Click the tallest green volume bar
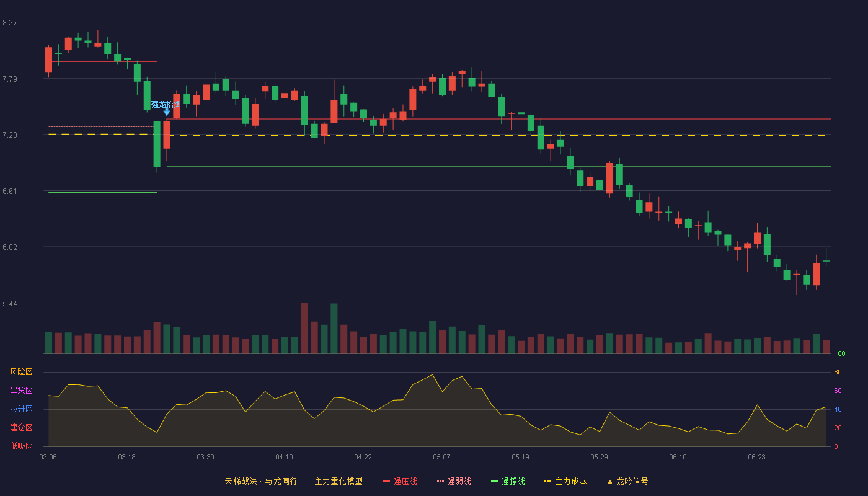This screenshot has width=868, height=496. pos(334,329)
